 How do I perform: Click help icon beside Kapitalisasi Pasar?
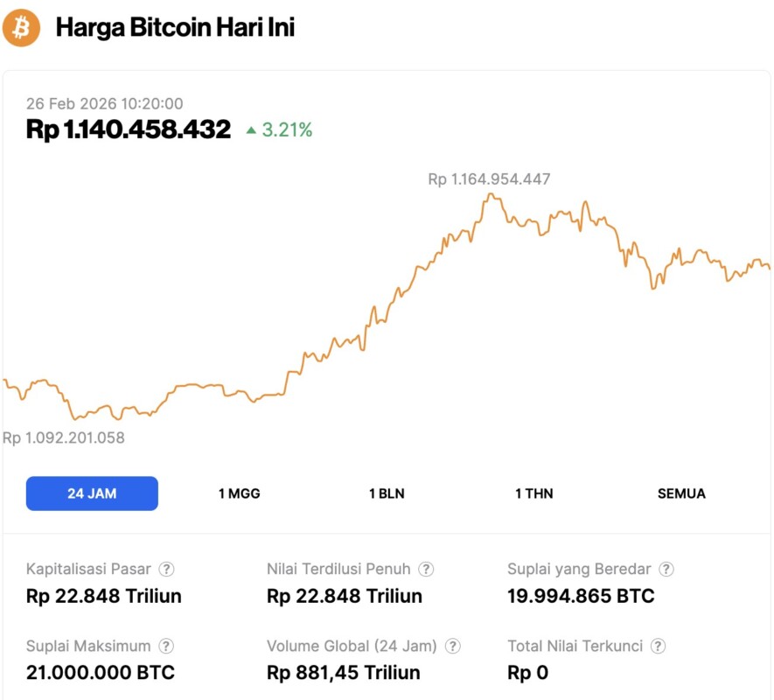[166, 569]
